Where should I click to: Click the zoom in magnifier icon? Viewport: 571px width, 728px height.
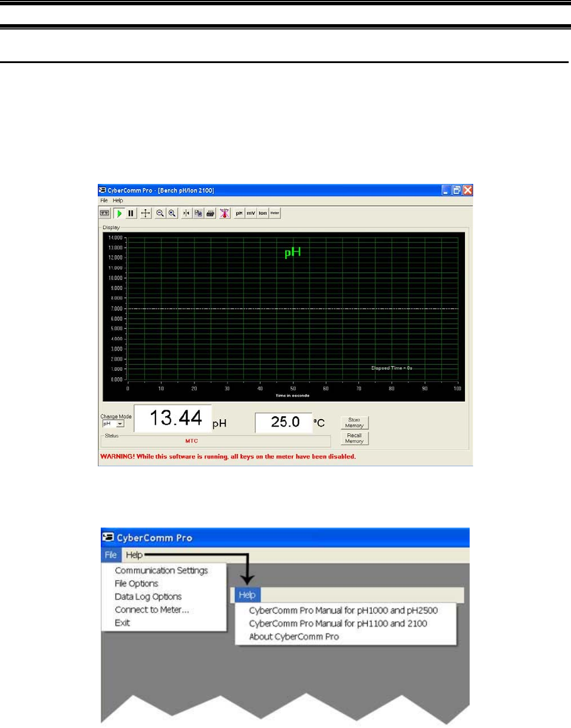(171, 213)
